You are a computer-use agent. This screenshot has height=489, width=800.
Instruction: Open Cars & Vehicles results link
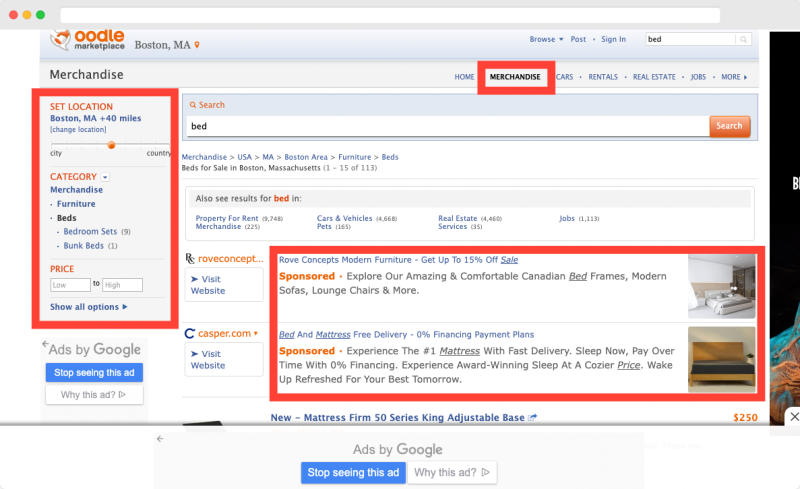[x=344, y=218]
